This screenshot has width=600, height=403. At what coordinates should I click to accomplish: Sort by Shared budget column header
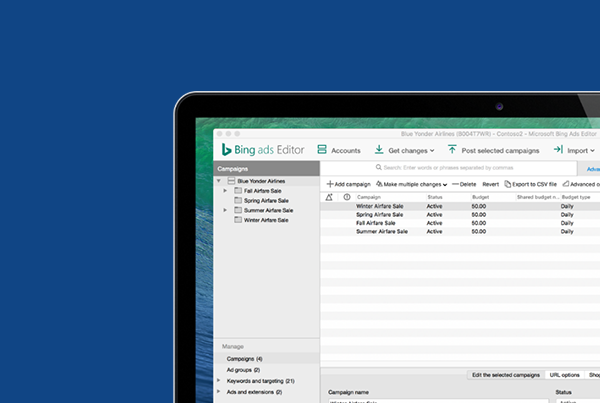538,197
